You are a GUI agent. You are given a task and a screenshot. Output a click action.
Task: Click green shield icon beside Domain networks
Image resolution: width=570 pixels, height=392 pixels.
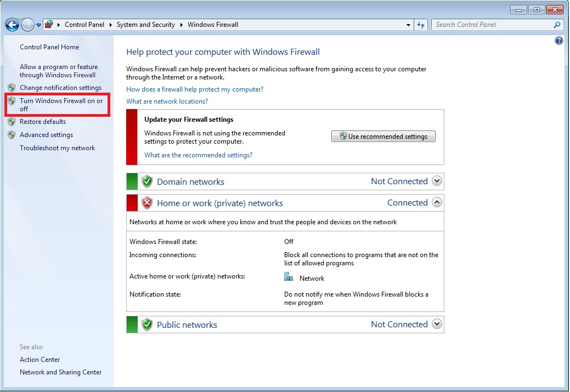pos(147,181)
